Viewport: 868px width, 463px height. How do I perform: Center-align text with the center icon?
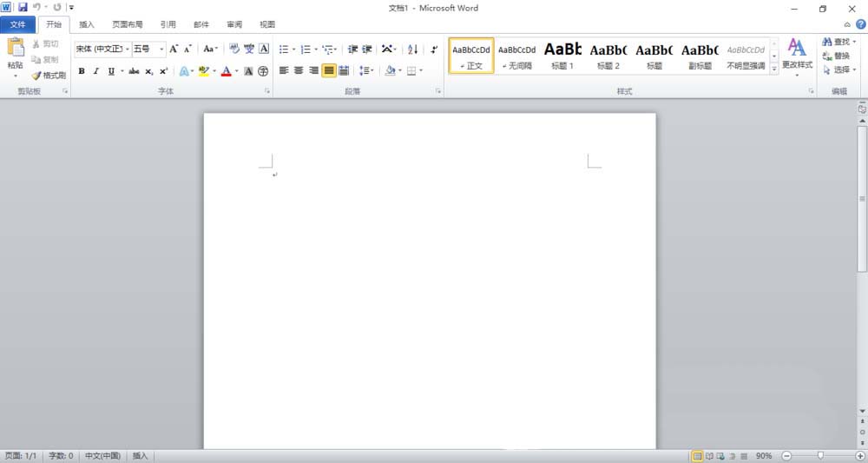pyautogui.click(x=299, y=71)
